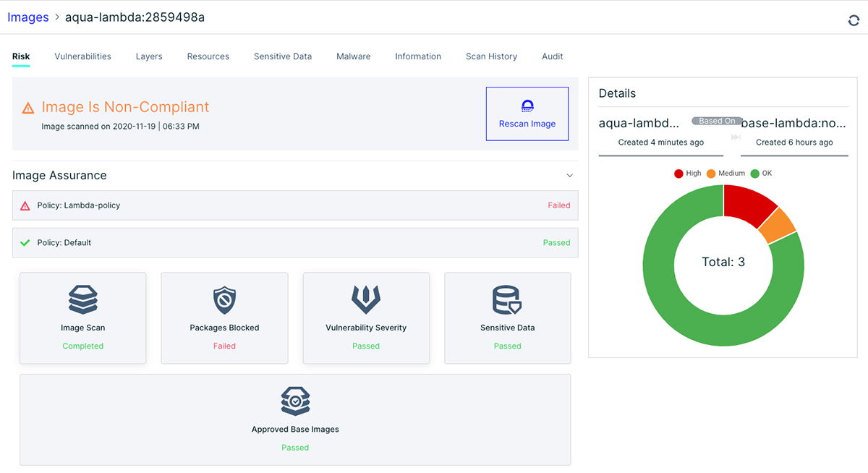Image resolution: width=868 pixels, height=473 pixels.
Task: Expand the Policy: Default row
Action: pyautogui.click(x=295, y=243)
